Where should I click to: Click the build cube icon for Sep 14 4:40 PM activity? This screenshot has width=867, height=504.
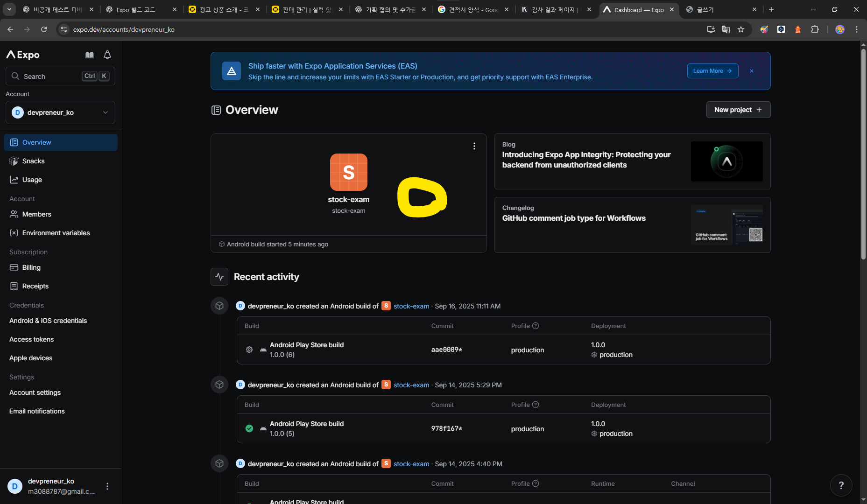coord(219,464)
